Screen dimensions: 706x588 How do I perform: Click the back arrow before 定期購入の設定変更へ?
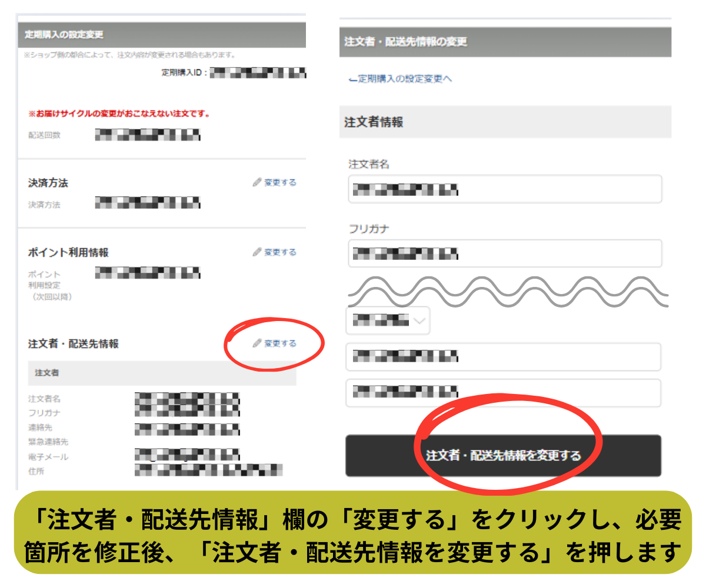(x=352, y=79)
